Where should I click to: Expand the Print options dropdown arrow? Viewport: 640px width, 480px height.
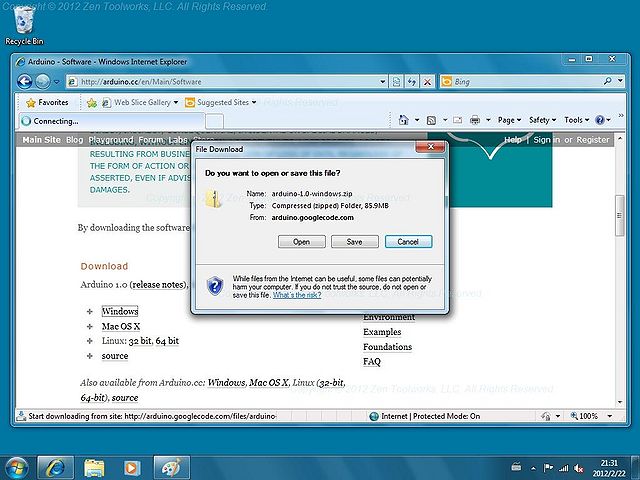pyautogui.click(x=488, y=120)
